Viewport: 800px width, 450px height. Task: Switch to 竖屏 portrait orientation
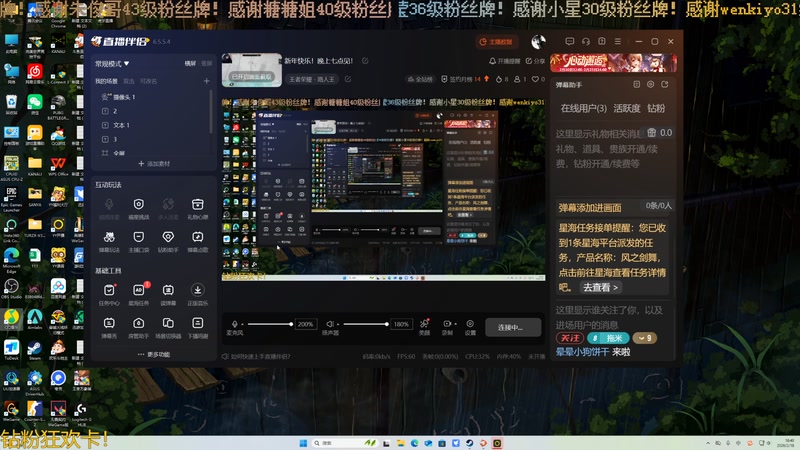(207, 63)
